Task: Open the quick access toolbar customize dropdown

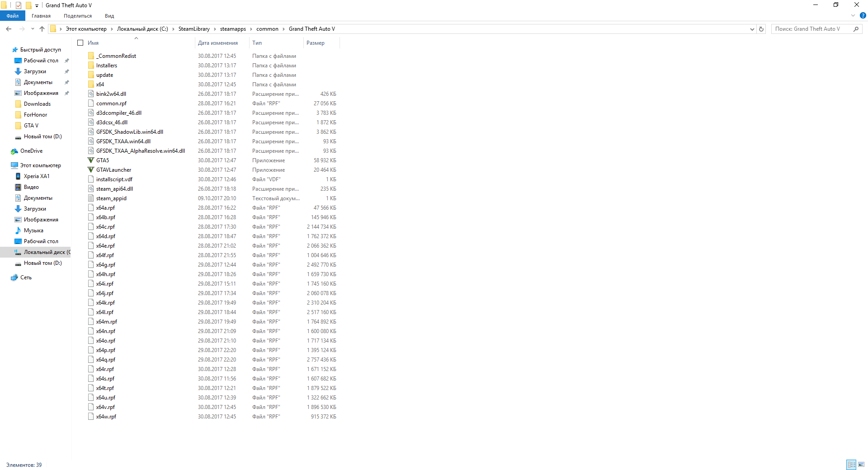Action: click(x=37, y=6)
